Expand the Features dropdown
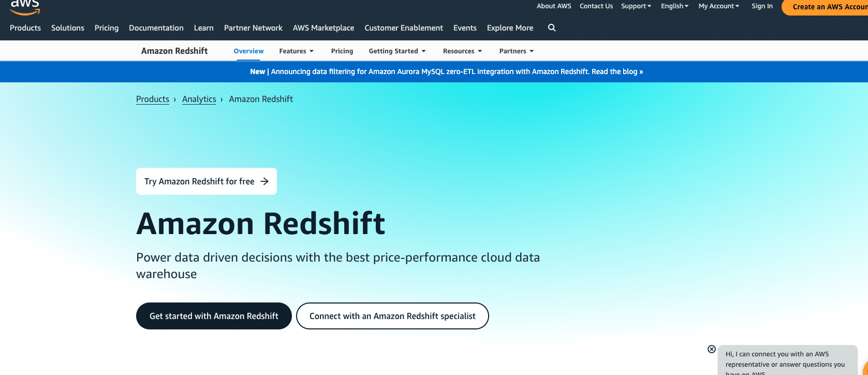 point(297,51)
